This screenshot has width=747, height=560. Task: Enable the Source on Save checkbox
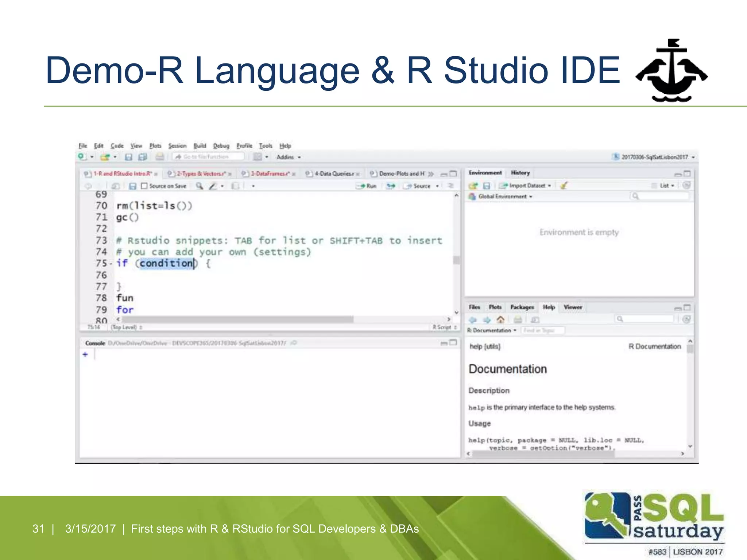click(144, 186)
